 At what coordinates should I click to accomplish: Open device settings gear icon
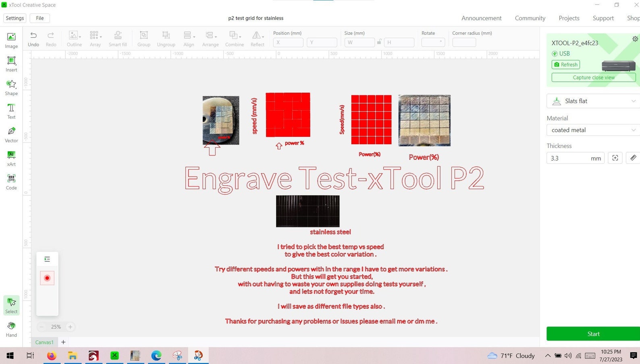(x=635, y=39)
